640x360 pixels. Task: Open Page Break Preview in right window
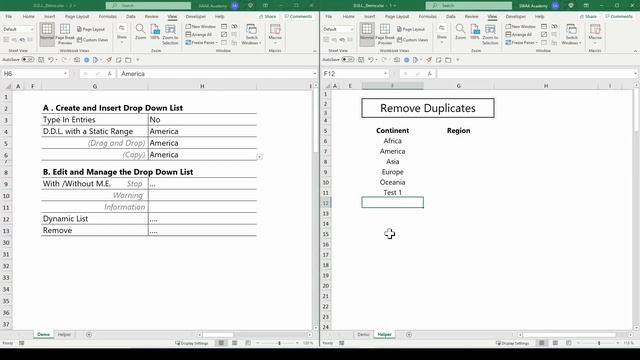coord(384,34)
